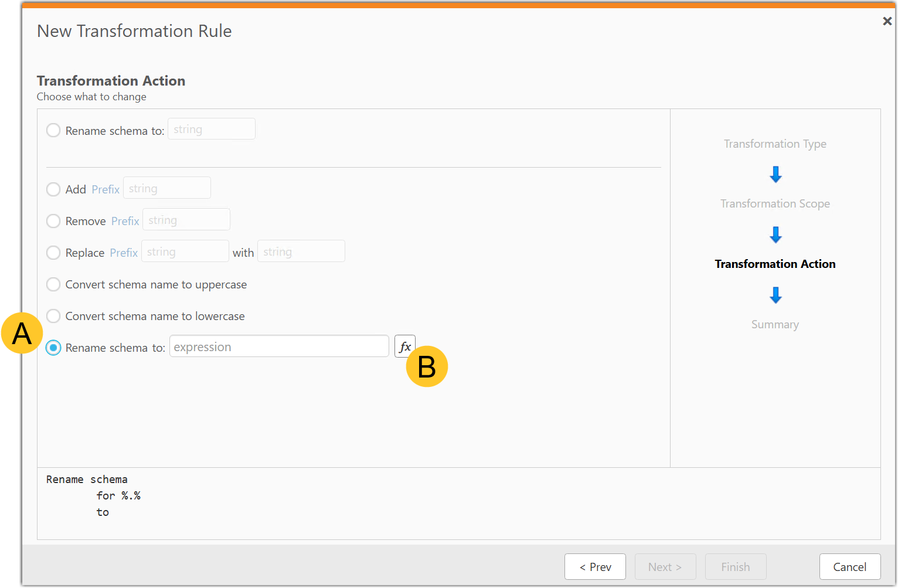This screenshot has width=898, height=588.
Task: Open the Transformation Type wizard step
Action: (x=775, y=144)
